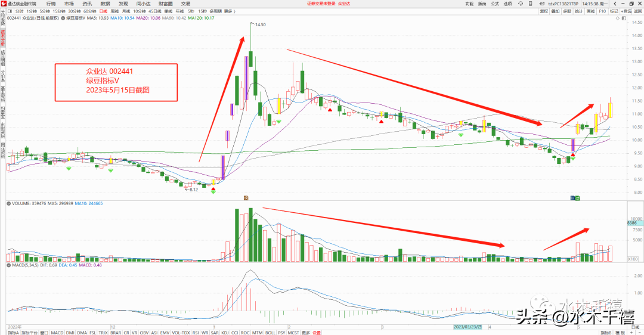This screenshot has height=335, width=644.
Task: Click the square window icon before 分时
Action: point(10,11)
